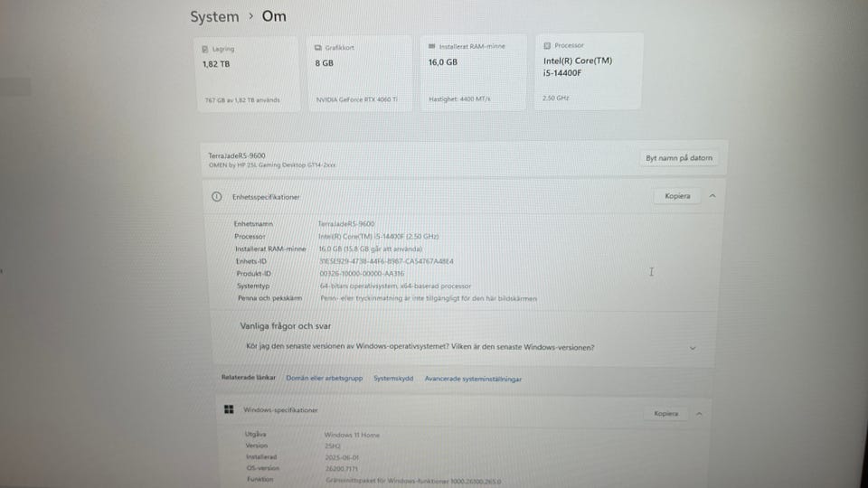Click the Windows-specifikationer logo icon
Screen dimensions: 868x488
229,409
